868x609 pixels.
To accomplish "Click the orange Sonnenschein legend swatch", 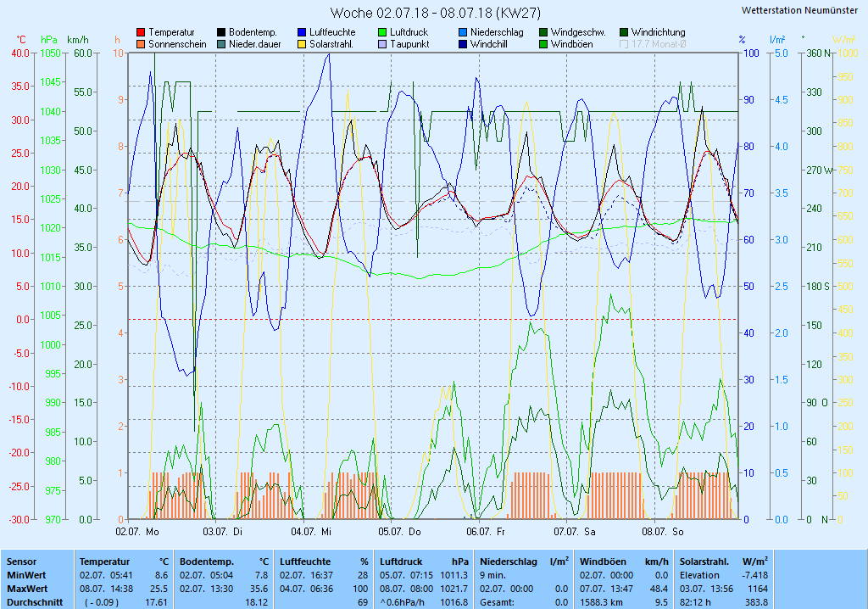I will point(141,44).
